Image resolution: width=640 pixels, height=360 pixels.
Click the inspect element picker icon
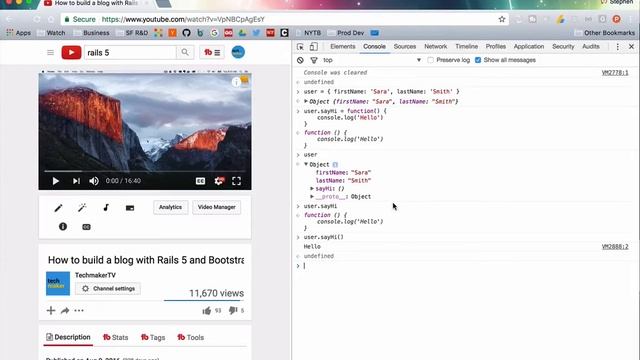click(x=300, y=47)
